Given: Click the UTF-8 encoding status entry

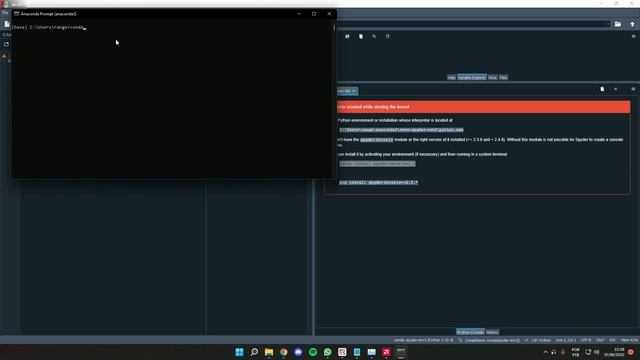Looking at the screenshot, I should point(586,340).
